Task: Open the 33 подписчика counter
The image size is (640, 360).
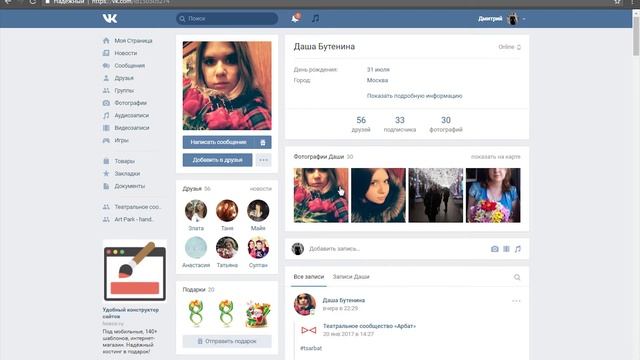Action: [400, 124]
